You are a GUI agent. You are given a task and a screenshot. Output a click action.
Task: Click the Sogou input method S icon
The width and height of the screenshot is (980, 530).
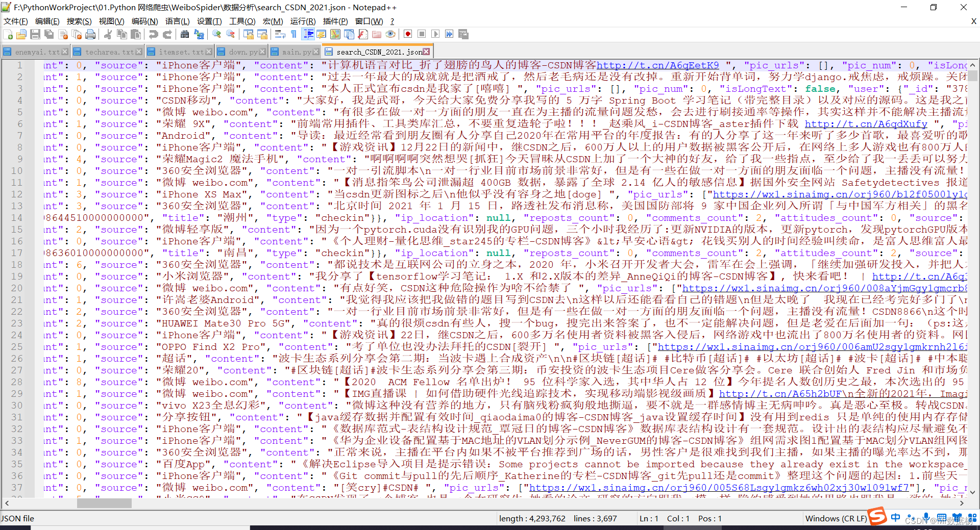877,516
